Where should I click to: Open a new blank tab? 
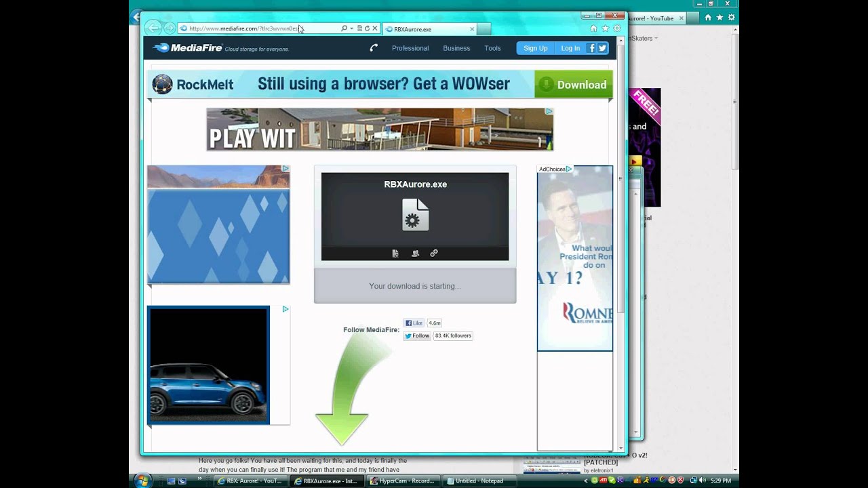pos(484,29)
